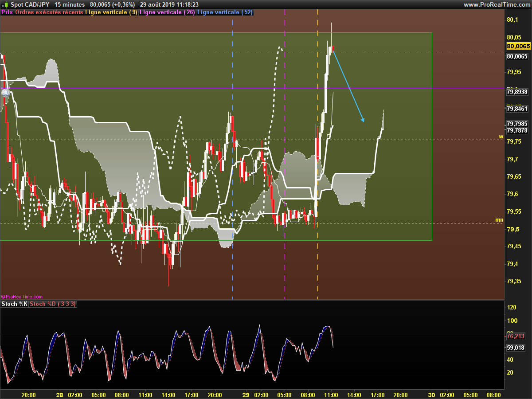Click the 79,8461 price label
The height and width of the screenshot is (399, 532).
point(517,108)
